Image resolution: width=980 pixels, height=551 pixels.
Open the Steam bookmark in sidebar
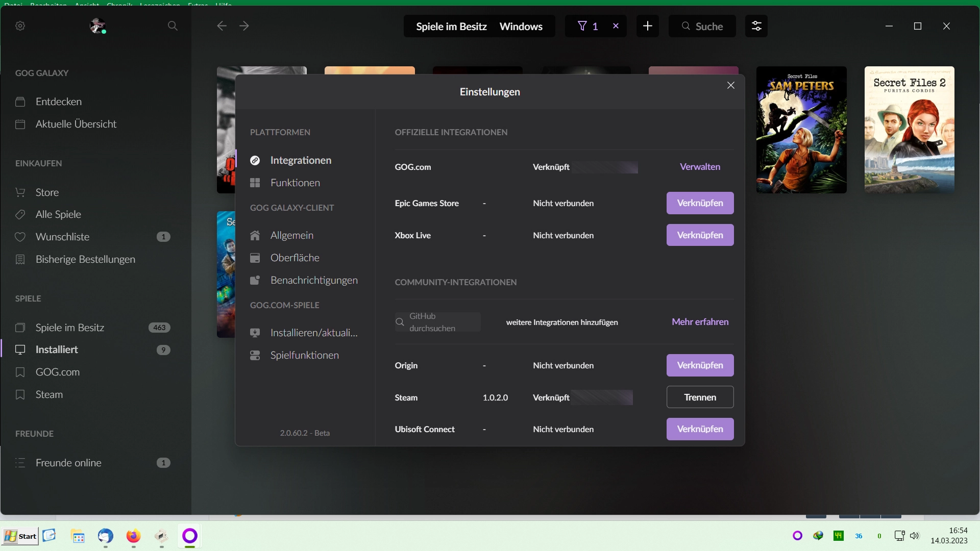pyautogui.click(x=49, y=394)
